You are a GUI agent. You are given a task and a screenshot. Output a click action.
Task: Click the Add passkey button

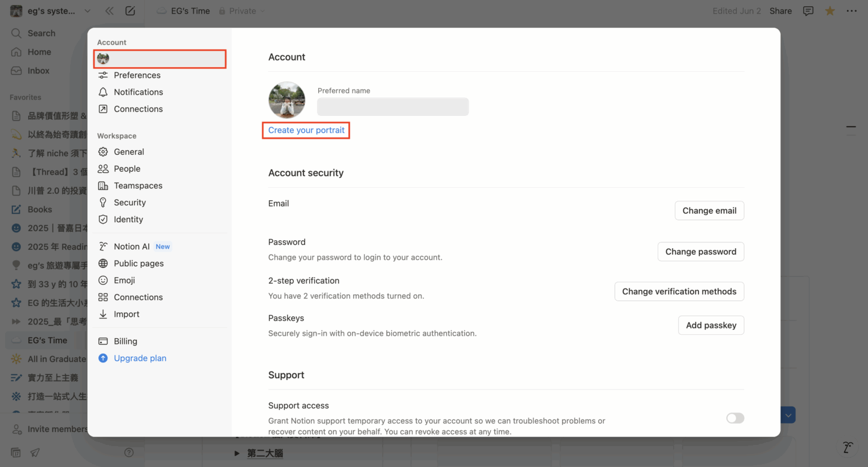coord(710,325)
